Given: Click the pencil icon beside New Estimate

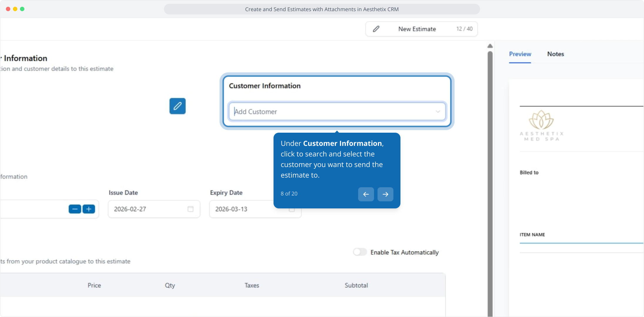Looking at the screenshot, I should pos(376,29).
